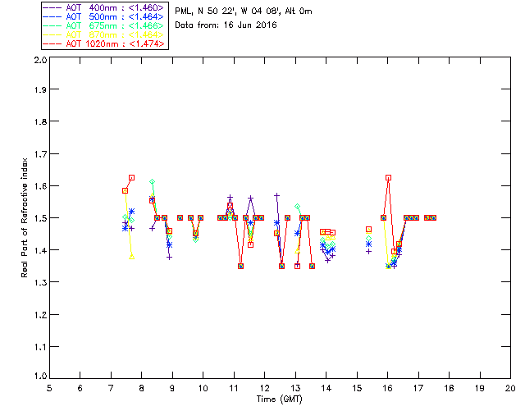
Task: Click the hour 18 x-axis label
Action: [449, 388]
